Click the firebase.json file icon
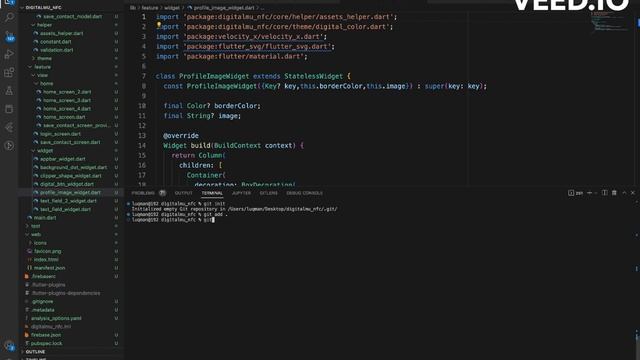This screenshot has width=640, height=360. pyautogui.click(x=27, y=335)
